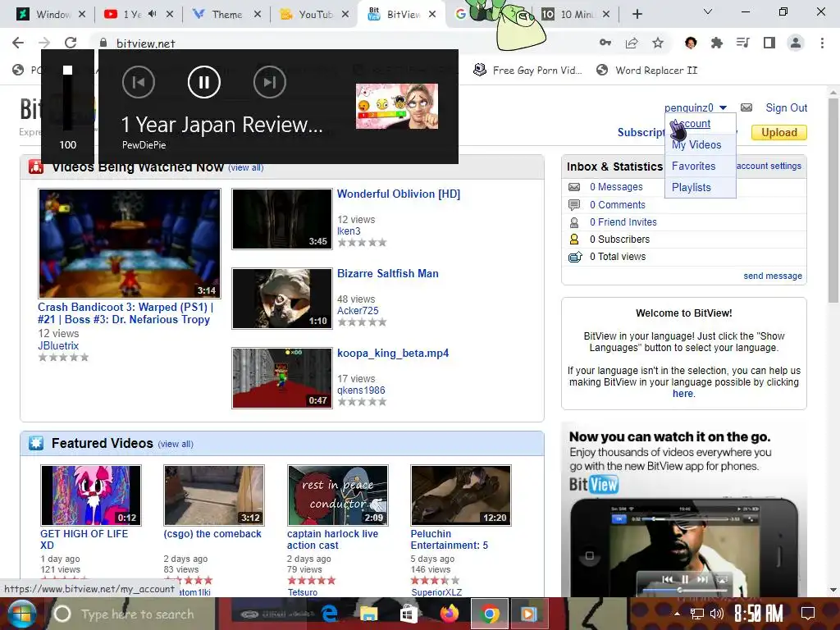Open the koopa_king_beta.mp4 video title

[393, 353]
